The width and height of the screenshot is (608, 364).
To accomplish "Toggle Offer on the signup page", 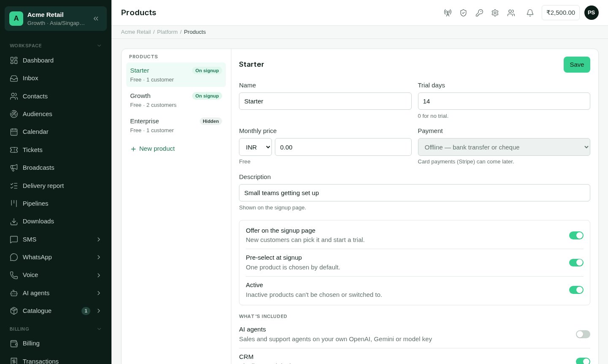I will point(576,235).
